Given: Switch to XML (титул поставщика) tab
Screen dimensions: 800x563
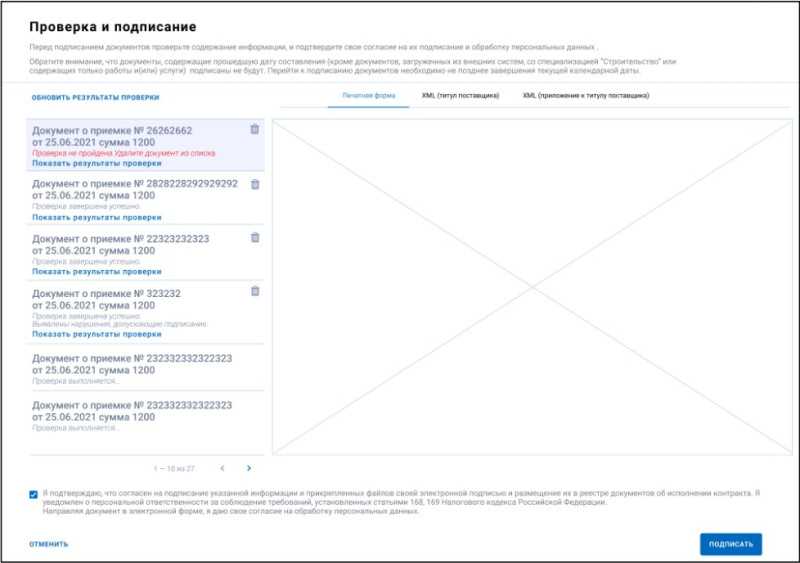Looking at the screenshot, I should tap(460, 95).
